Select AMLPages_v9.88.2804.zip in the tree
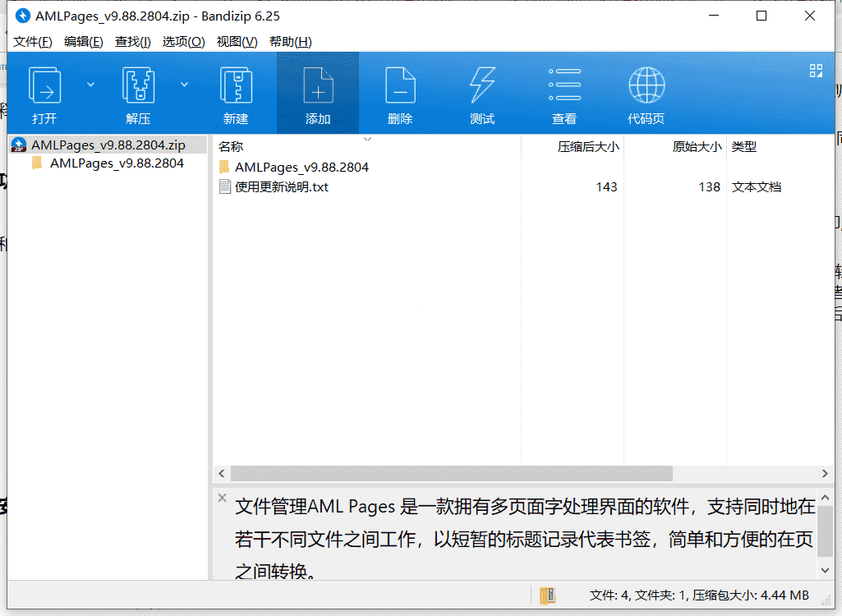The height and width of the screenshot is (616, 842). coord(108,145)
